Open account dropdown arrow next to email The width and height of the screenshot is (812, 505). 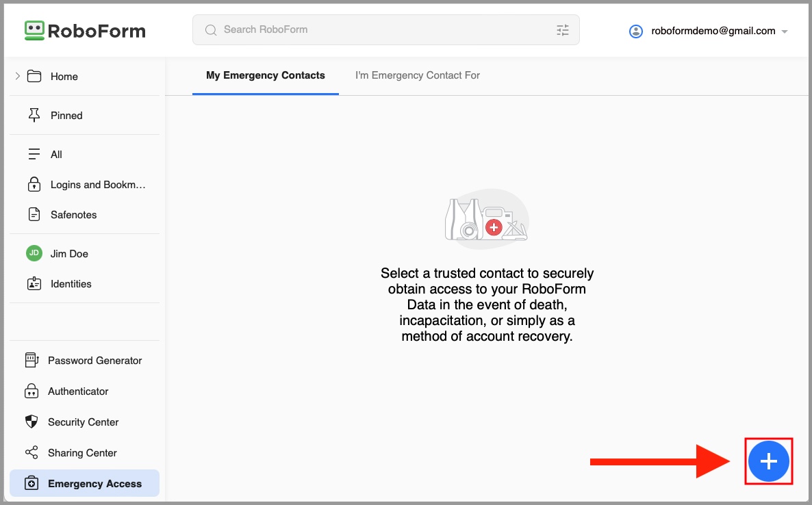pyautogui.click(x=785, y=31)
